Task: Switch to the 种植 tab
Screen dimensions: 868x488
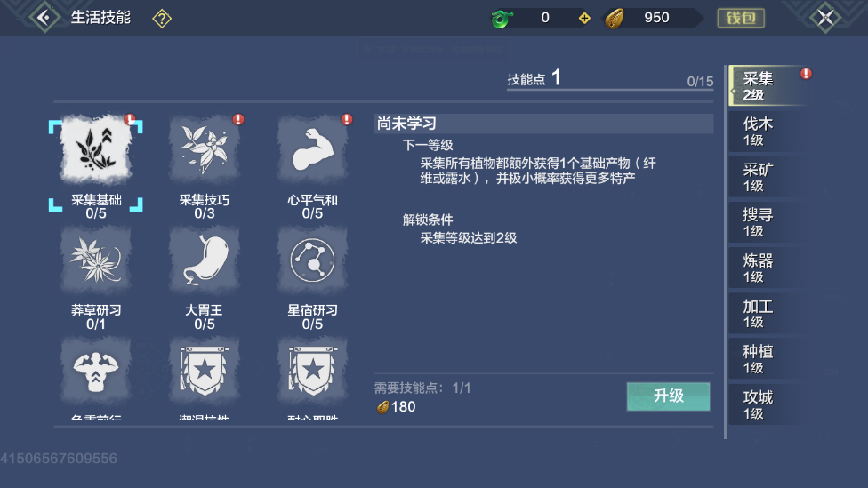Action: click(x=765, y=359)
